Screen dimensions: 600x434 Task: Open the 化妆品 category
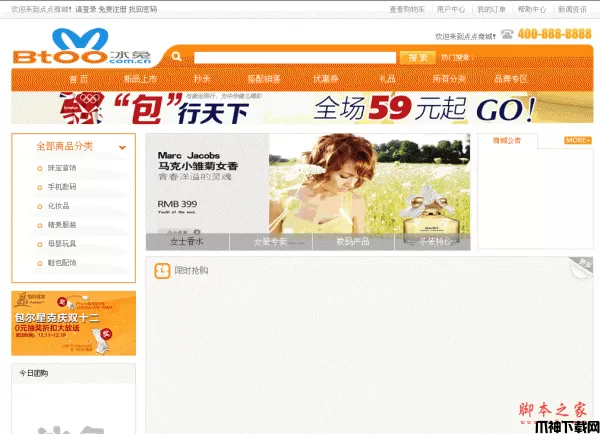58,206
